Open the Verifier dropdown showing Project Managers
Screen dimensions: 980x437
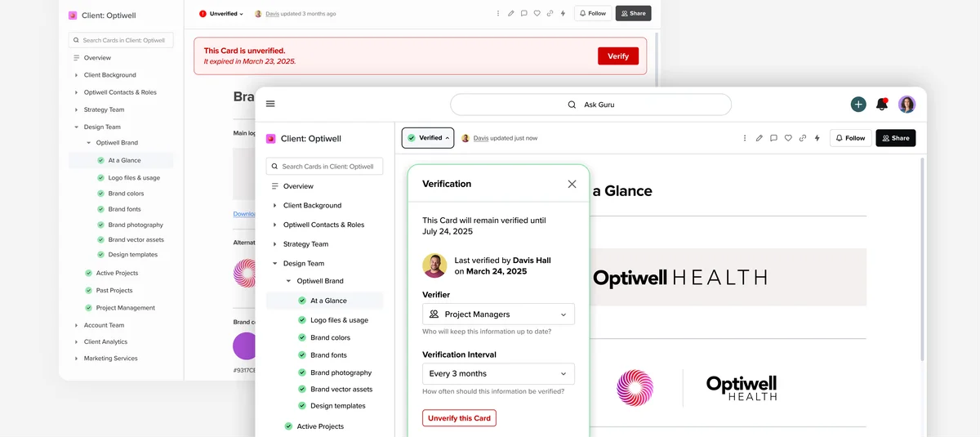click(498, 314)
